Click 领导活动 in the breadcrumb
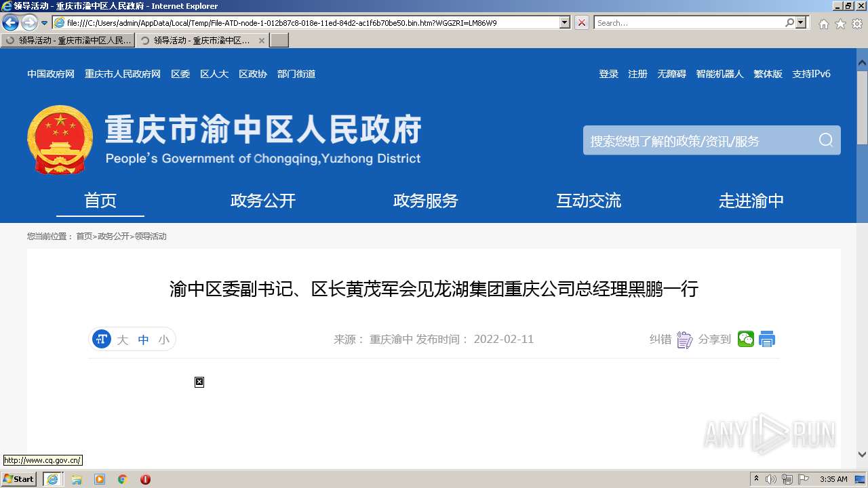 point(151,237)
